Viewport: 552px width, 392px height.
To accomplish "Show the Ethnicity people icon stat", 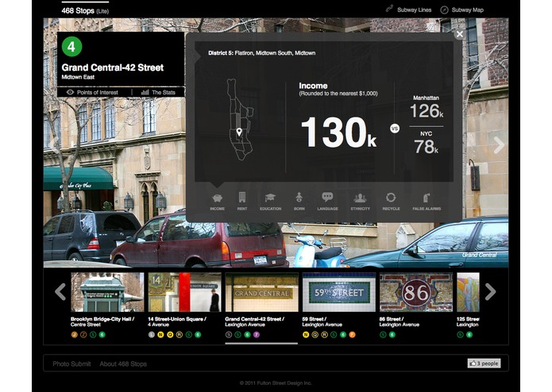I will (x=360, y=198).
